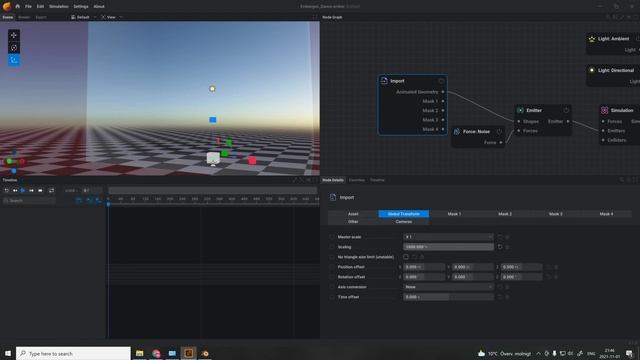Open the Axis conversion dropdown
640x360 pixels.
[x=448, y=287]
